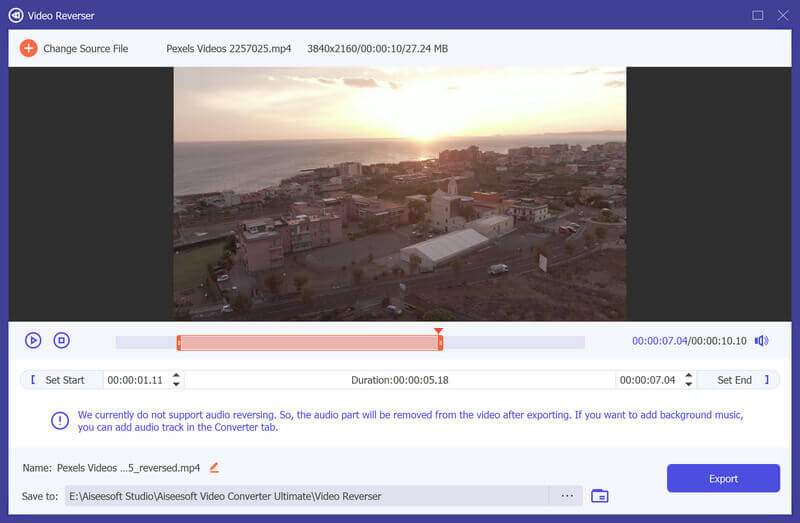The height and width of the screenshot is (523, 800).
Task: Click the left bracket icon by Set Start
Action: [x=33, y=380]
